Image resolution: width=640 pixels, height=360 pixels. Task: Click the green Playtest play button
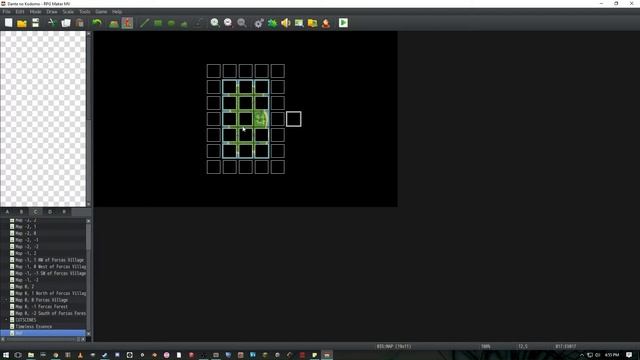coord(343,23)
